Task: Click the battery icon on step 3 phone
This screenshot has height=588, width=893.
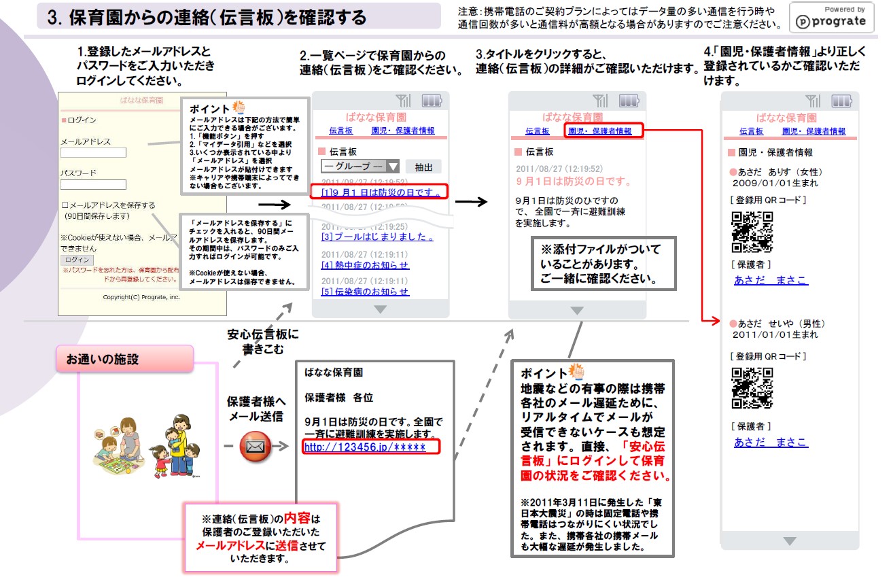Action: tap(629, 101)
